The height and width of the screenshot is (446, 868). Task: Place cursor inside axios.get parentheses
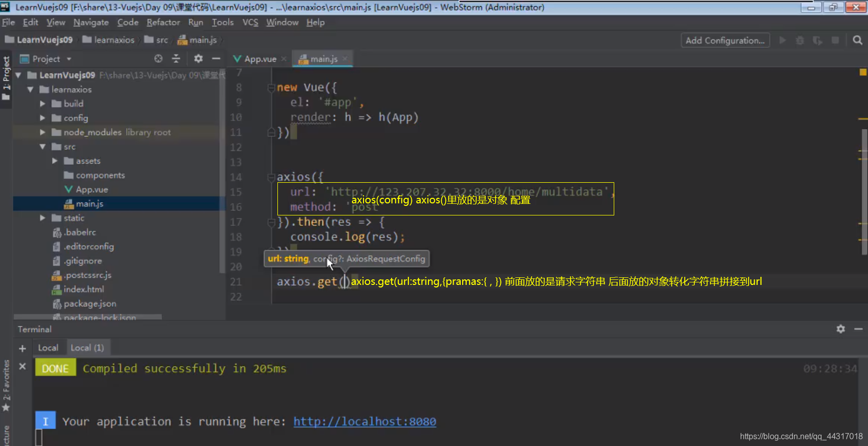[344, 281]
